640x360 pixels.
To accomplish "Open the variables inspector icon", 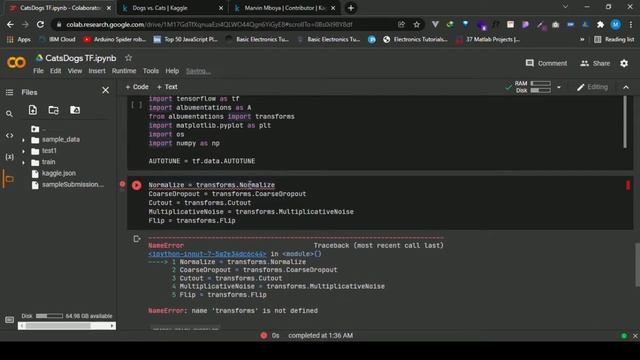I will 9,157.
